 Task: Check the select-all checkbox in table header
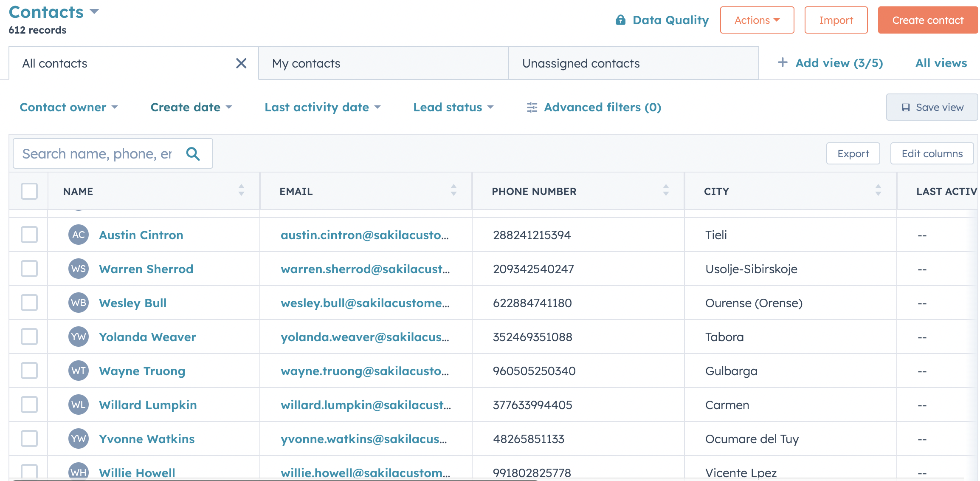click(28, 191)
